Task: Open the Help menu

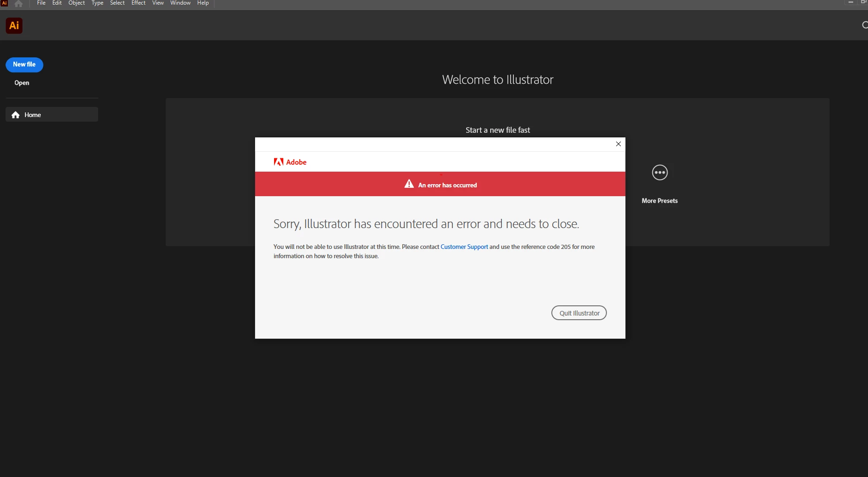Action: pos(203,3)
